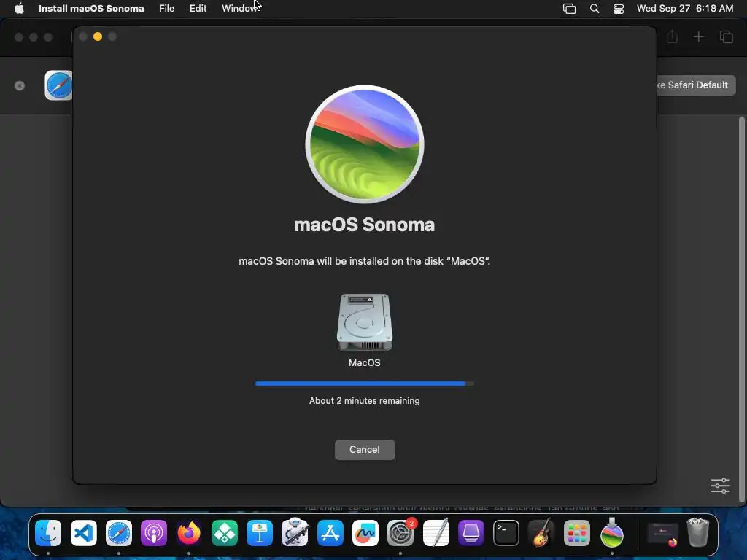
Task: Click the Safari window vertical scrollbar
Action: pos(741,309)
